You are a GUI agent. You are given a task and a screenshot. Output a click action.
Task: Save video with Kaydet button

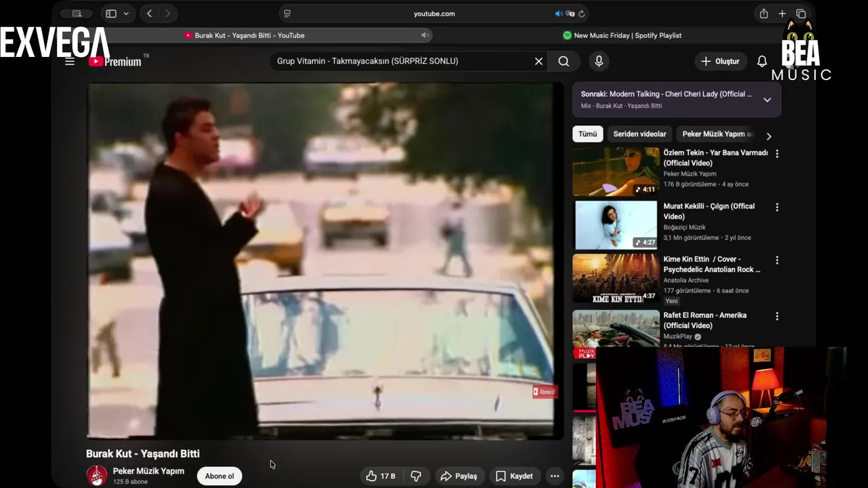[514, 476]
